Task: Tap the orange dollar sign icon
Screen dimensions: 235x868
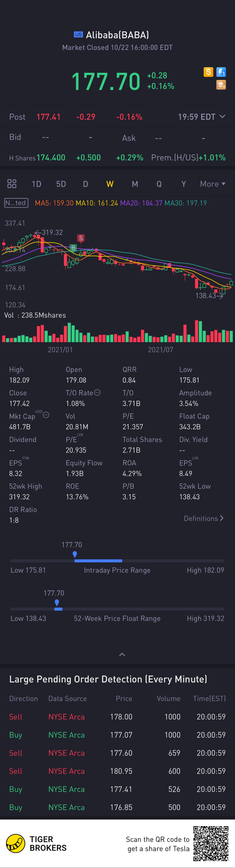Action: [208, 72]
